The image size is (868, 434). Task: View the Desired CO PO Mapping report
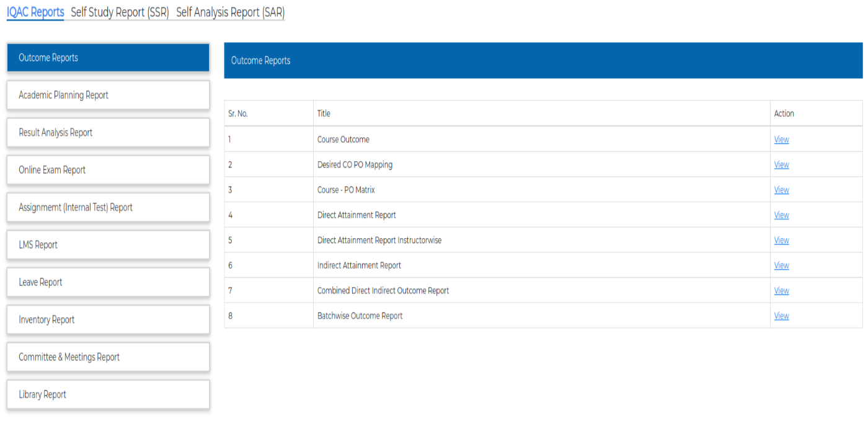tap(781, 164)
